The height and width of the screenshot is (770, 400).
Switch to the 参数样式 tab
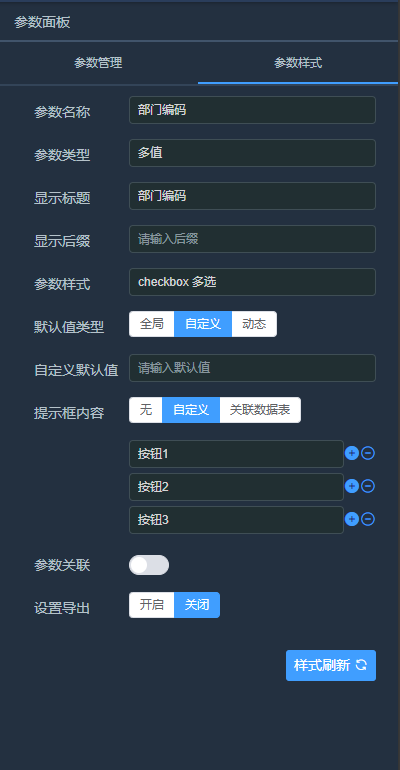pos(298,63)
